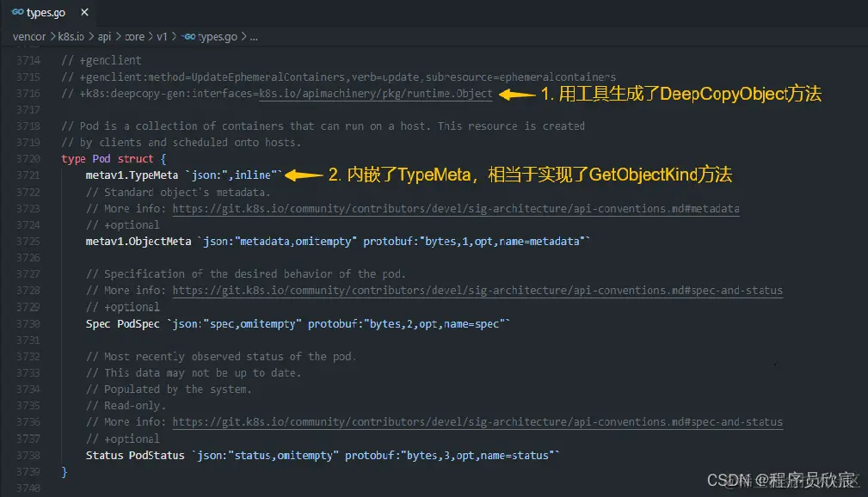This screenshot has width=868, height=497.
Task: Click line number 3739 at the closing brace
Action: tap(31, 471)
